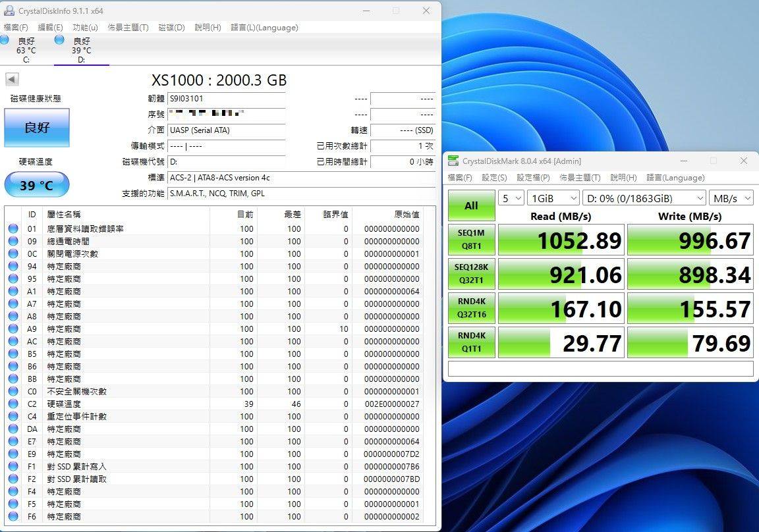The width and height of the screenshot is (759, 532).
Task: Run the RND4K Q32T16 benchmark
Action: point(471,309)
